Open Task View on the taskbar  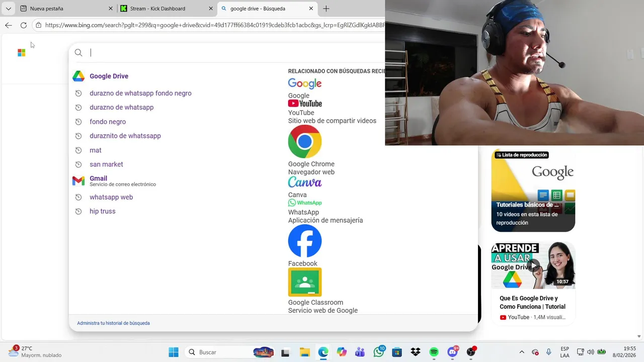[285, 352]
